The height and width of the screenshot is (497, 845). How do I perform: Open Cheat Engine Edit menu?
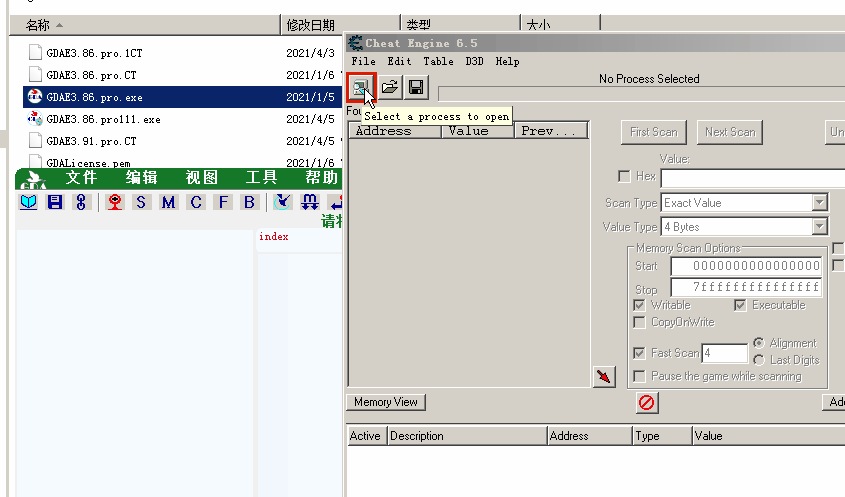point(399,61)
